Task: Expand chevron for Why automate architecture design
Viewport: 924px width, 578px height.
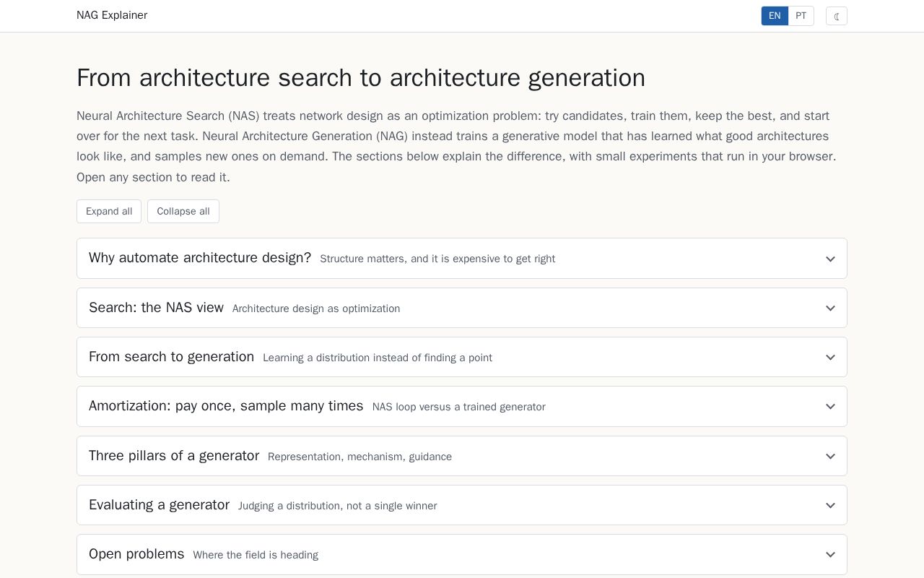Action: (830, 259)
